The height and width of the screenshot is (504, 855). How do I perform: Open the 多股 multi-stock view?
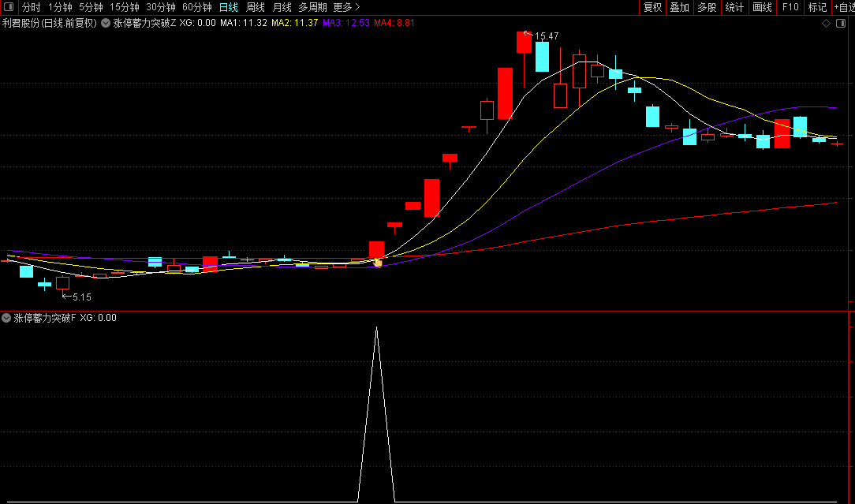pyautogui.click(x=708, y=7)
